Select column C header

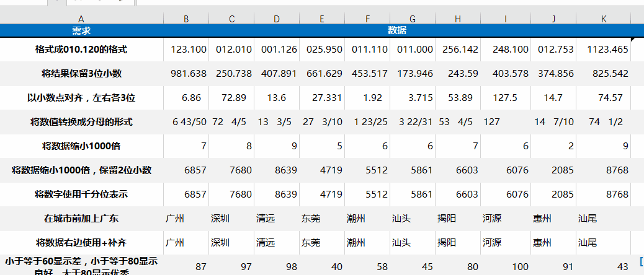[231, 19]
